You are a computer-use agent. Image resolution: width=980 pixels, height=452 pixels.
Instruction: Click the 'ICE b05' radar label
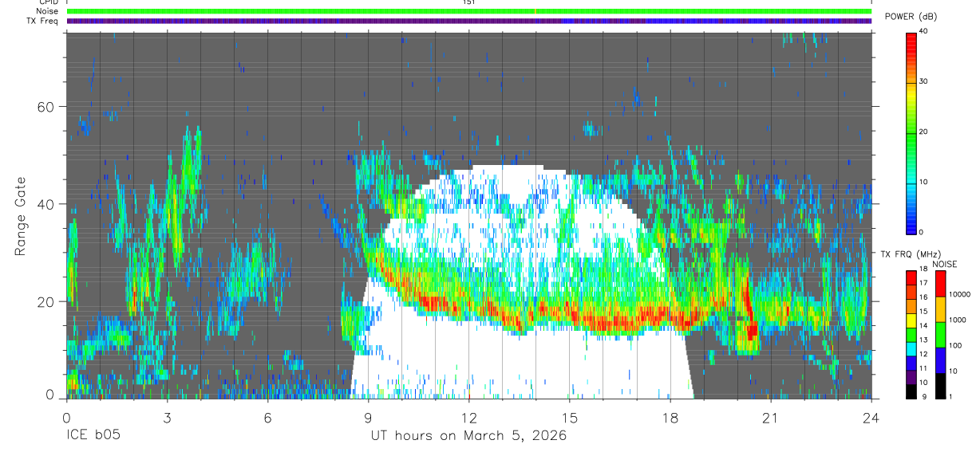(x=95, y=436)
